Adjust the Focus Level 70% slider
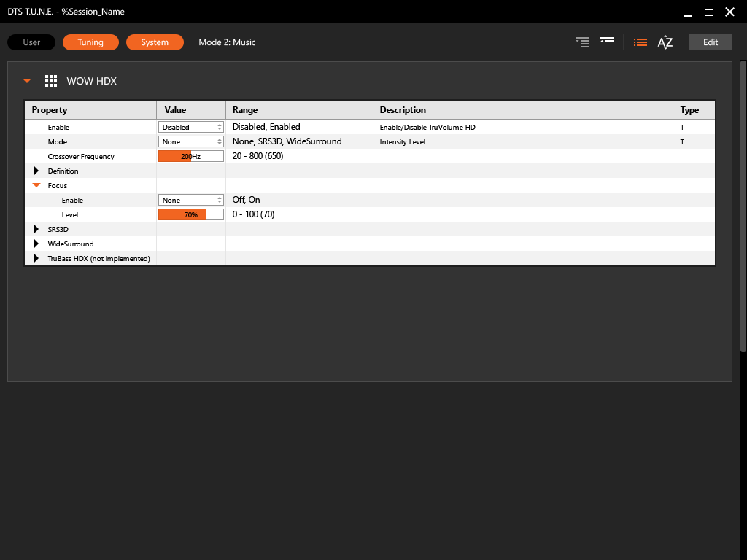Screen dimensions: 747x560 pos(191,215)
